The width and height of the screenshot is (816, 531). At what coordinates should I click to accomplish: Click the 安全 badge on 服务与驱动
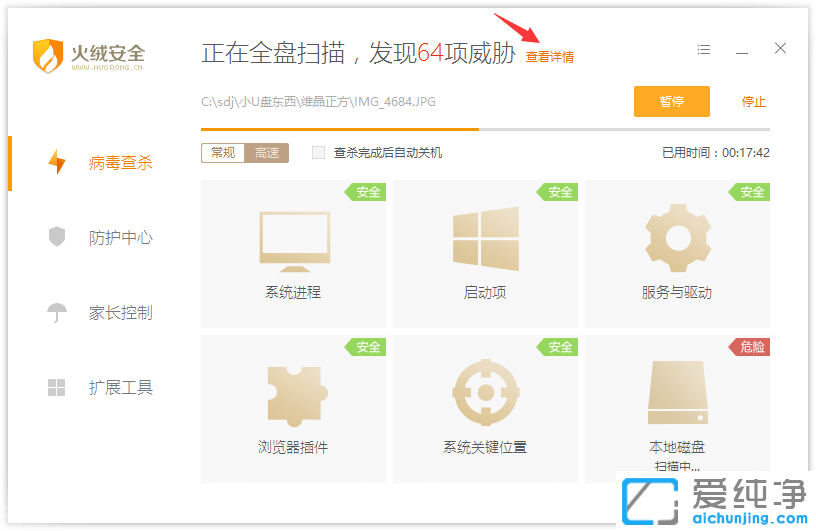[749, 192]
